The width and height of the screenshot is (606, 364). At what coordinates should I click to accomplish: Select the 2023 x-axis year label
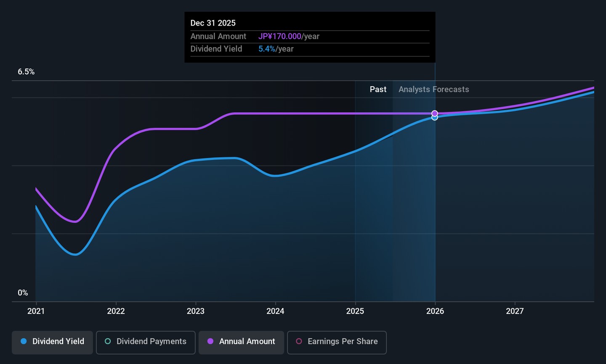tap(195, 311)
